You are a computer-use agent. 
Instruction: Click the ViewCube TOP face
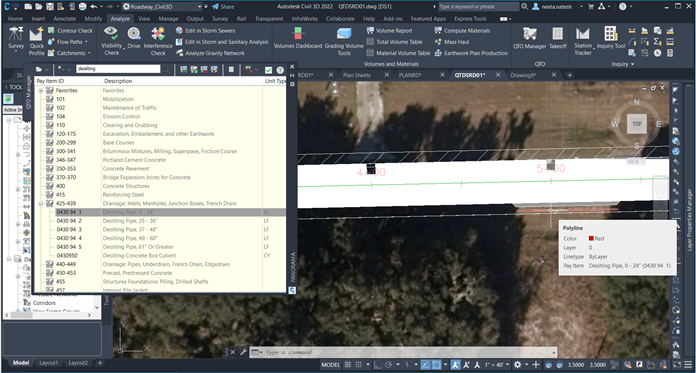coord(637,124)
